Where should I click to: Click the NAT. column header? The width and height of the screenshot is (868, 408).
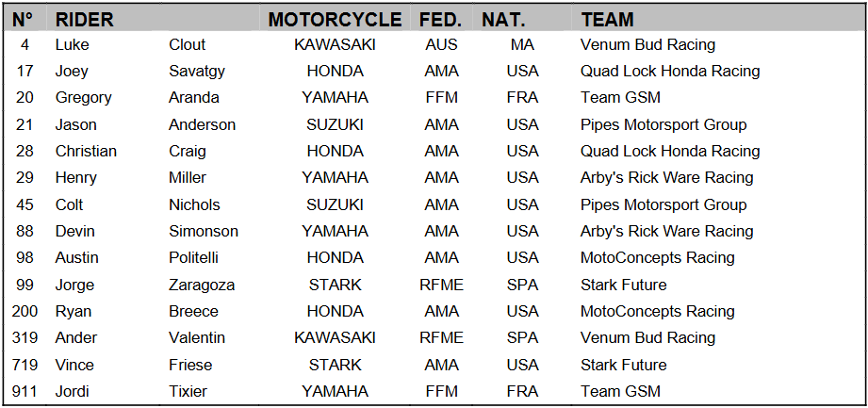pos(503,19)
